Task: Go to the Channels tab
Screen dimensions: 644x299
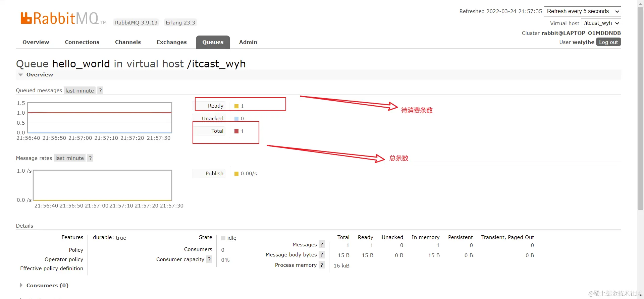Action: 128,42
